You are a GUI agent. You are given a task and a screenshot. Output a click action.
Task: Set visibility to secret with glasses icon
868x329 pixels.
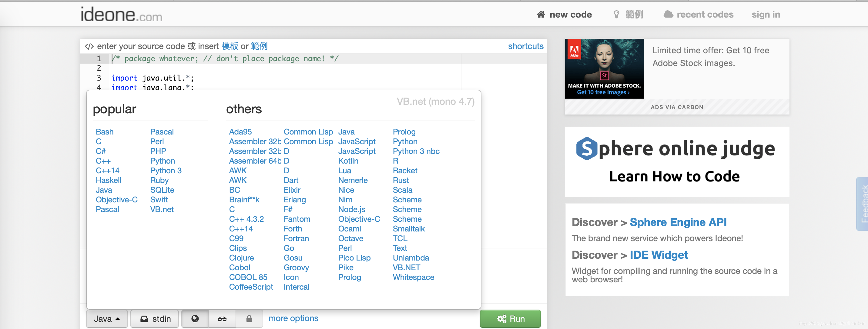222,319
